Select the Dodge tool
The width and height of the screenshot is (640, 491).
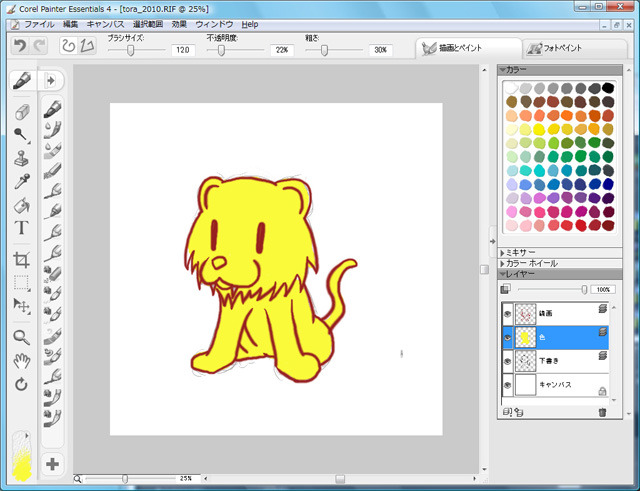tap(21, 135)
